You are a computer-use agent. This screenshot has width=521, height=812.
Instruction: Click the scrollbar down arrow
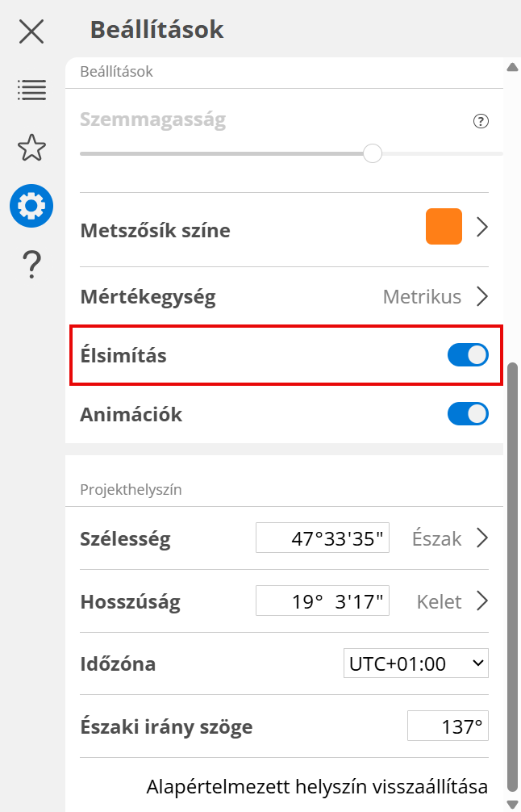[511, 803]
